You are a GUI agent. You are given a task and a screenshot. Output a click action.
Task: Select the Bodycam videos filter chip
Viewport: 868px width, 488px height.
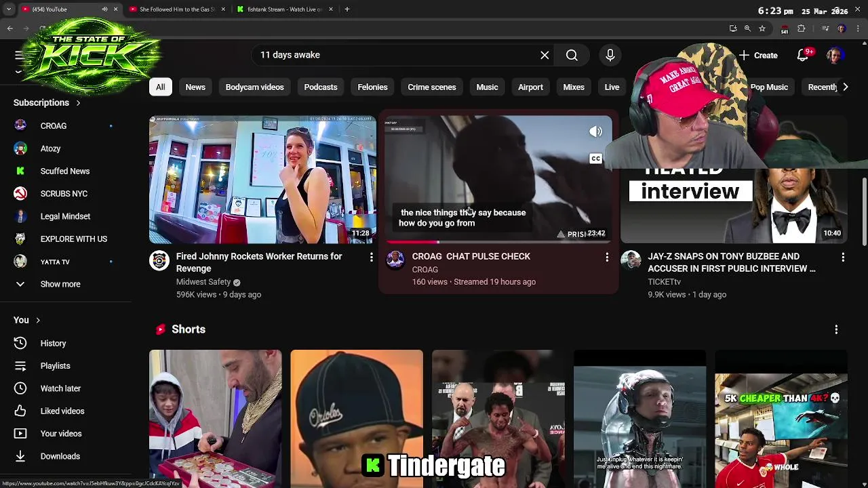254,87
